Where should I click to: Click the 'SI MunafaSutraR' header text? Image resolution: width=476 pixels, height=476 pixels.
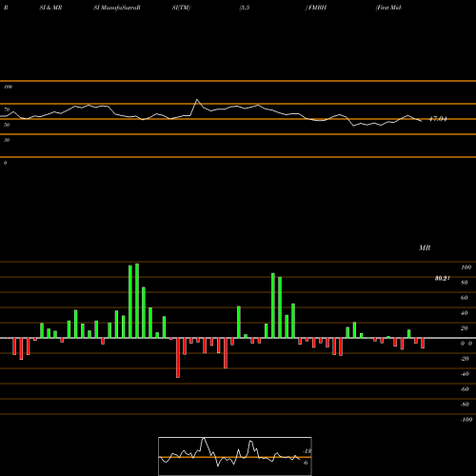click(117, 8)
